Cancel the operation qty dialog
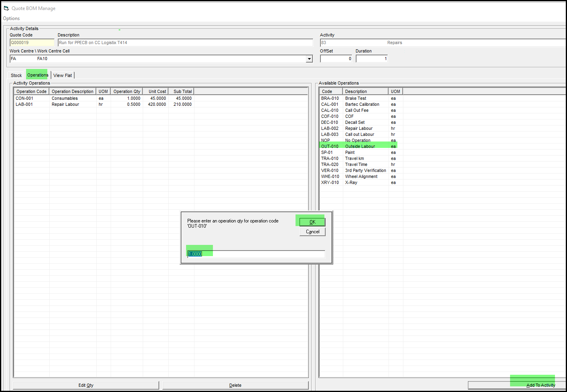Image resolution: width=567 pixels, height=392 pixels. [x=312, y=232]
